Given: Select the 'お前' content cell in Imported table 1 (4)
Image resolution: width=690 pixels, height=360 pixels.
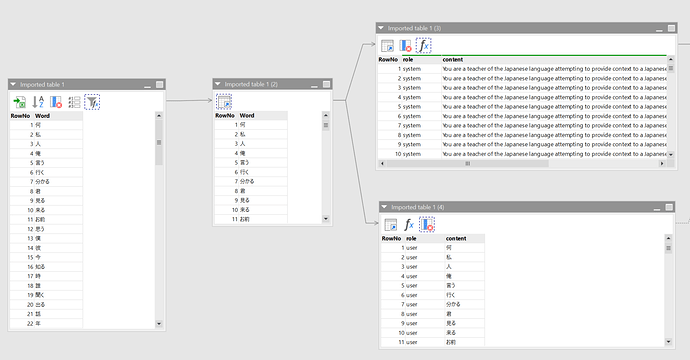Looking at the screenshot, I should 465,342.
